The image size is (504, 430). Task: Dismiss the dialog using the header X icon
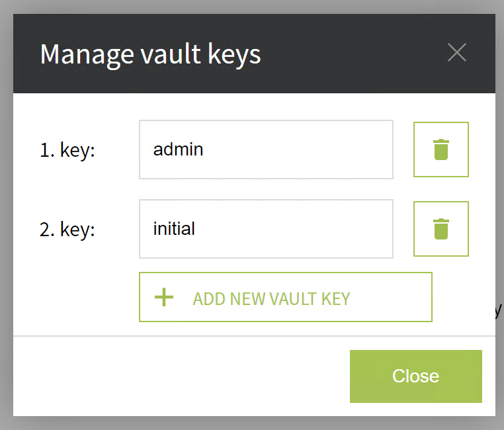457,52
